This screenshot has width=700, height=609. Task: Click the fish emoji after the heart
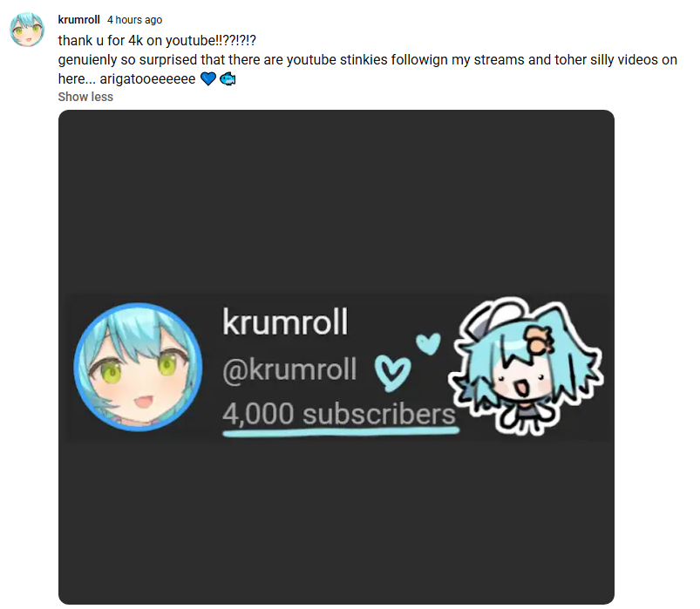tap(228, 79)
